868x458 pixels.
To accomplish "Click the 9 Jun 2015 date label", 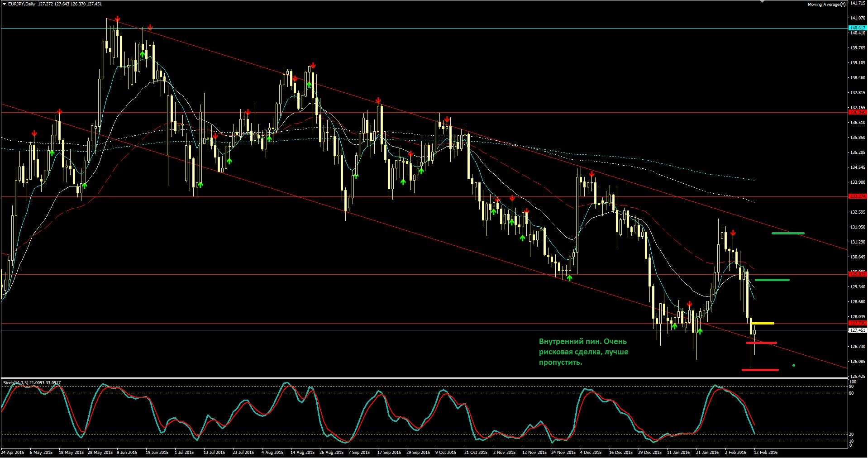I will click(x=127, y=452).
